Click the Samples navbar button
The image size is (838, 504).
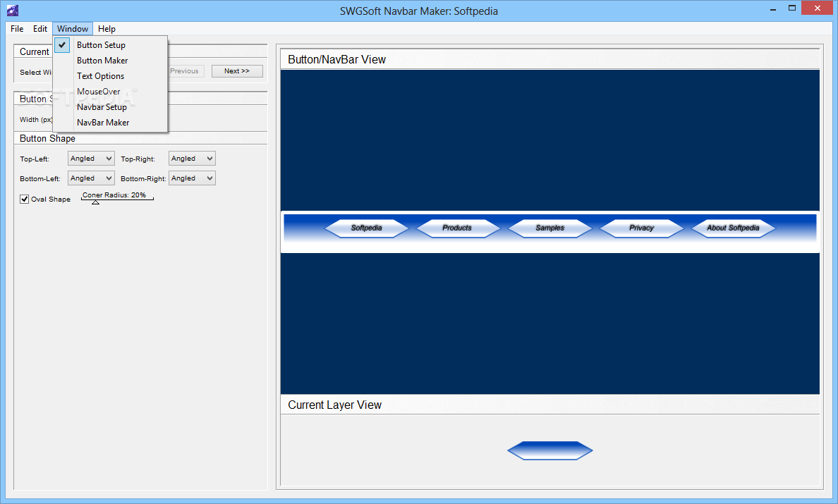(x=550, y=228)
